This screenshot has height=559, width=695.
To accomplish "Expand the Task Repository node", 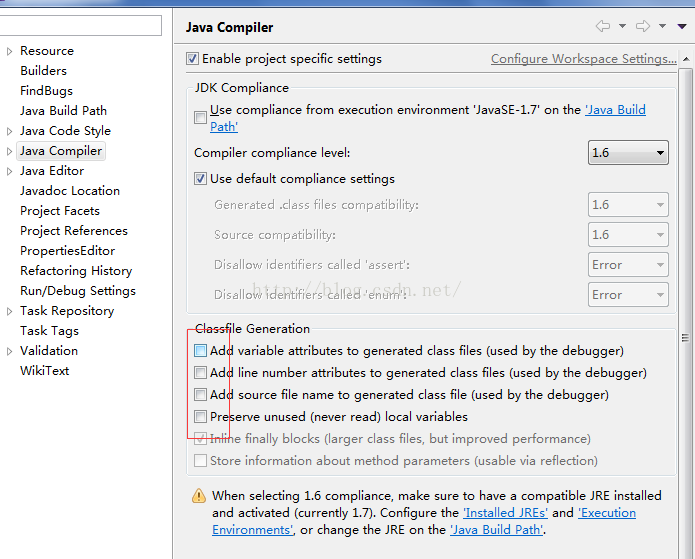I will click(9, 311).
